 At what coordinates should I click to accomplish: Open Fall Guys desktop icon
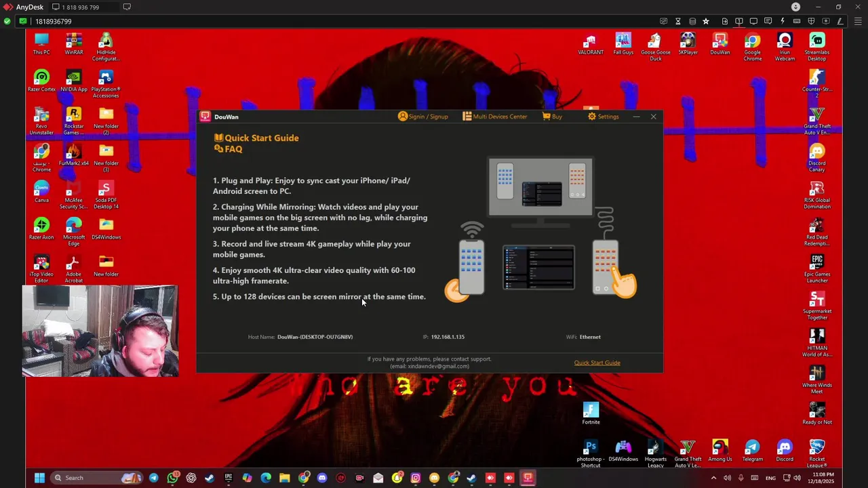click(x=623, y=44)
